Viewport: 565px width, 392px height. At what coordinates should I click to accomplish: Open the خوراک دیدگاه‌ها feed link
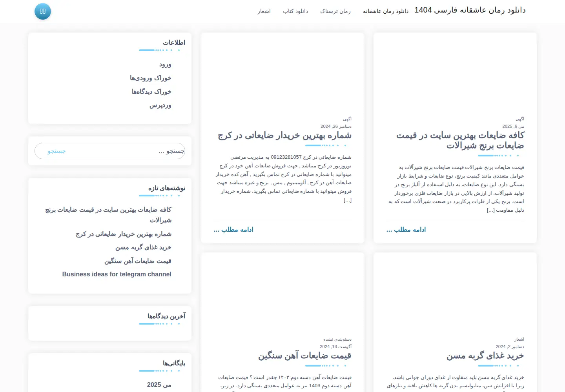[151, 92]
